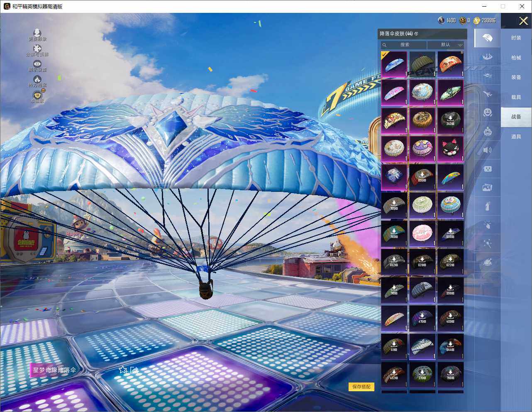Click the 搜索 search field
The width and height of the screenshot is (532, 412).
click(404, 45)
